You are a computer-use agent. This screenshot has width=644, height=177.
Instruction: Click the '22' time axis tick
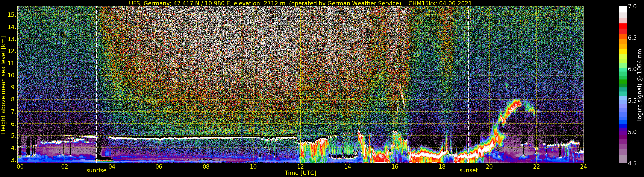536,167
